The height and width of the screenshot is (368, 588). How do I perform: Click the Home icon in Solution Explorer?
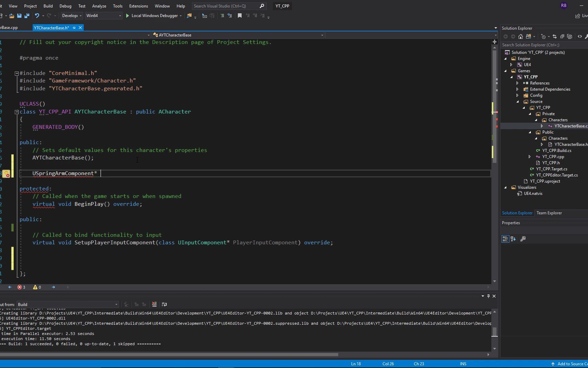click(520, 36)
